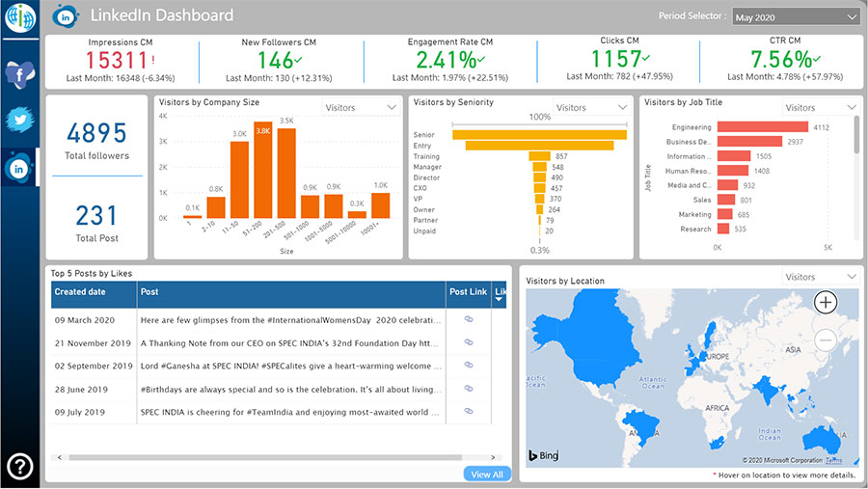The image size is (868, 489).
Task: Open the Facebook dashboard from sidebar
Action: [x=20, y=73]
